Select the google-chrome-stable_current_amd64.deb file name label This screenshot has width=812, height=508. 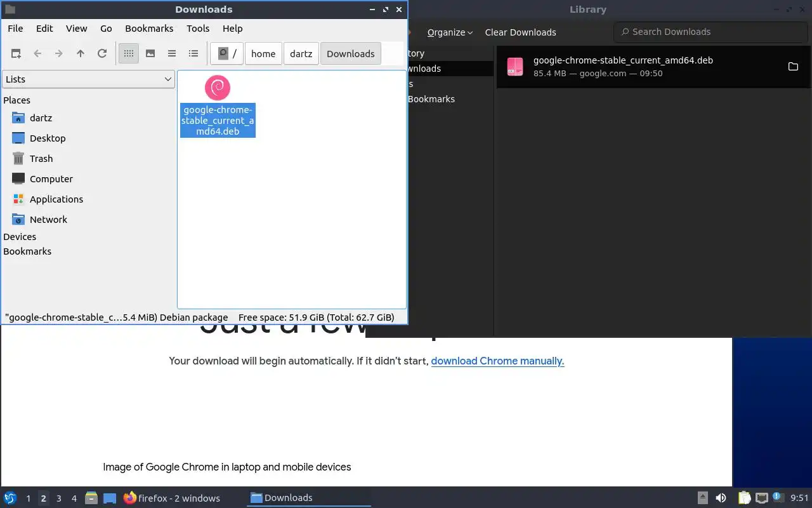pyautogui.click(x=218, y=121)
